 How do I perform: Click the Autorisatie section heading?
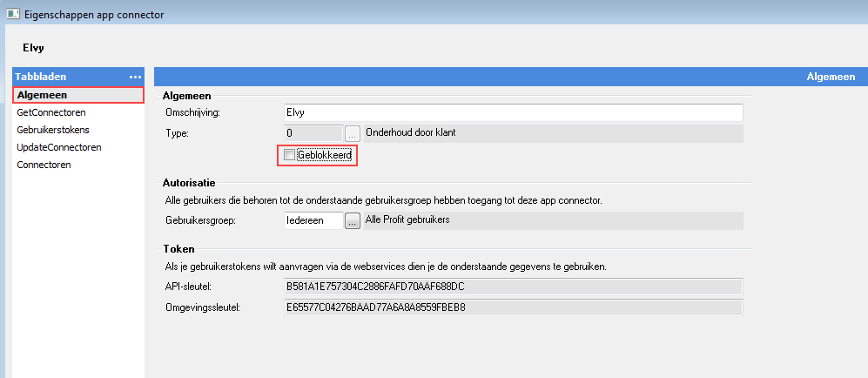click(189, 182)
